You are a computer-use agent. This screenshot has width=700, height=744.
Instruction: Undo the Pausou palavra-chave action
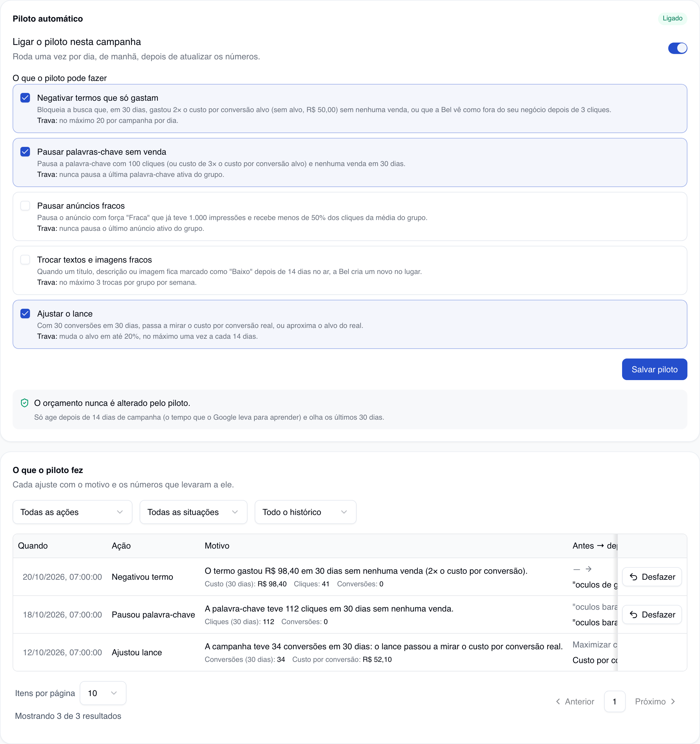(651, 614)
